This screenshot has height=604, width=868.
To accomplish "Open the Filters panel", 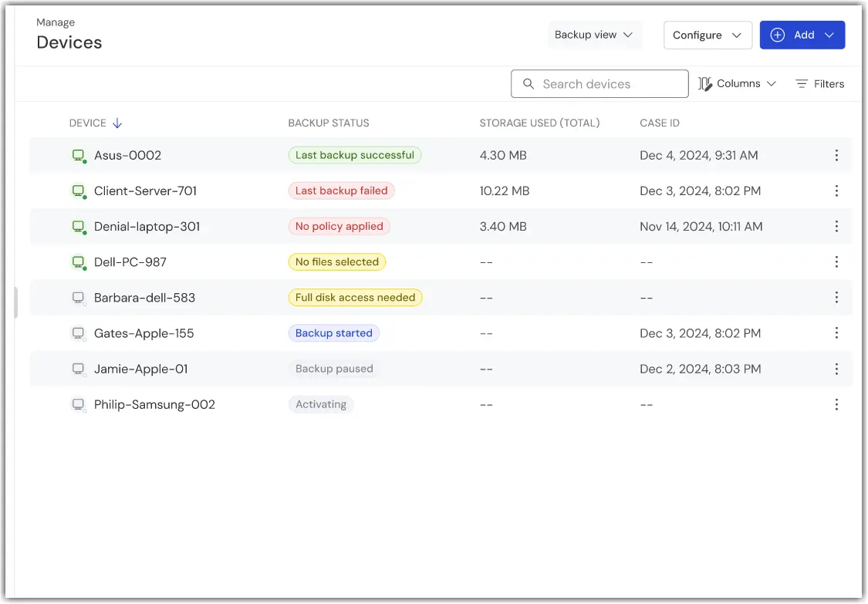I will click(820, 83).
